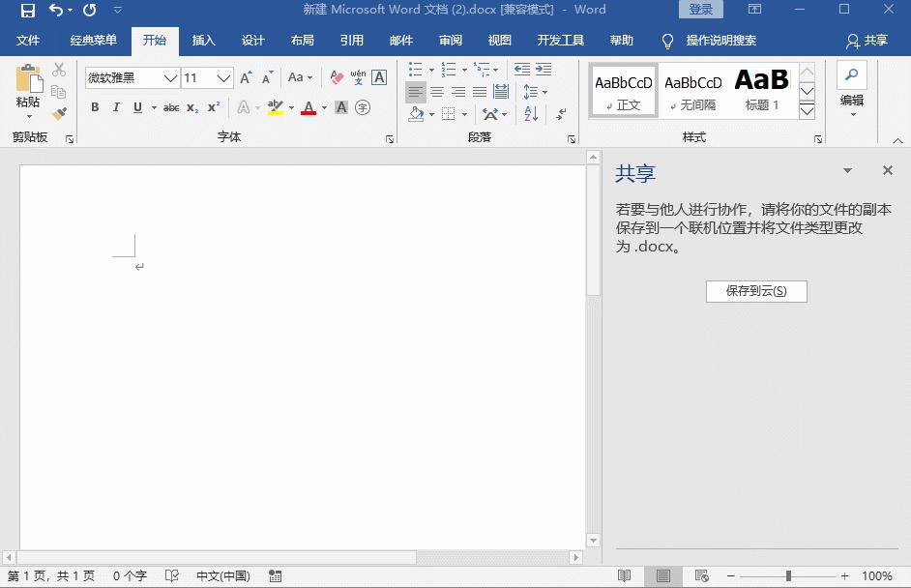Click the 保存到云 button
The height and width of the screenshot is (588, 911).
click(x=756, y=291)
